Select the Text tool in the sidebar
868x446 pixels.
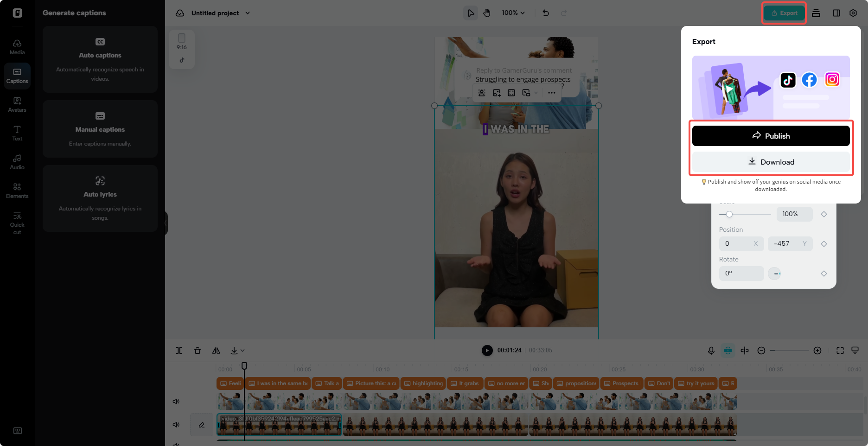pyautogui.click(x=17, y=133)
